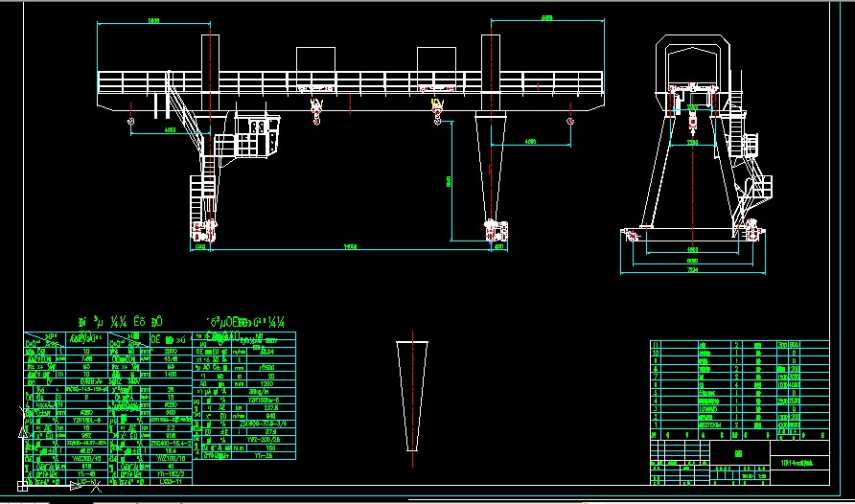The height and width of the screenshot is (504, 855).
Task: Click the left leg wheel bogie
Action: [203, 231]
